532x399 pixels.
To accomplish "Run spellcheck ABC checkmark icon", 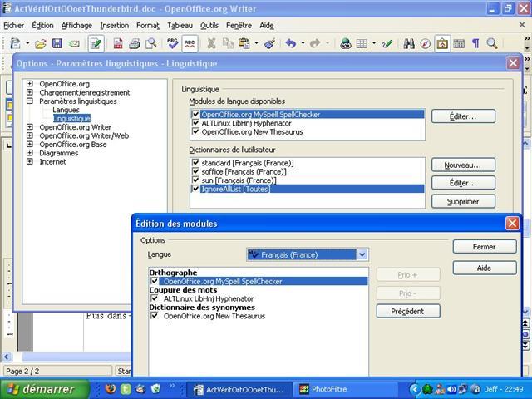I will click(x=173, y=43).
